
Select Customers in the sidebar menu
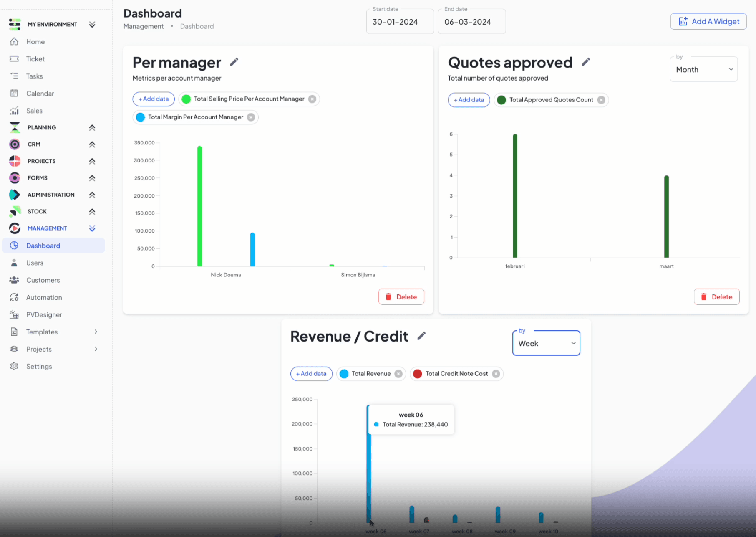click(43, 280)
